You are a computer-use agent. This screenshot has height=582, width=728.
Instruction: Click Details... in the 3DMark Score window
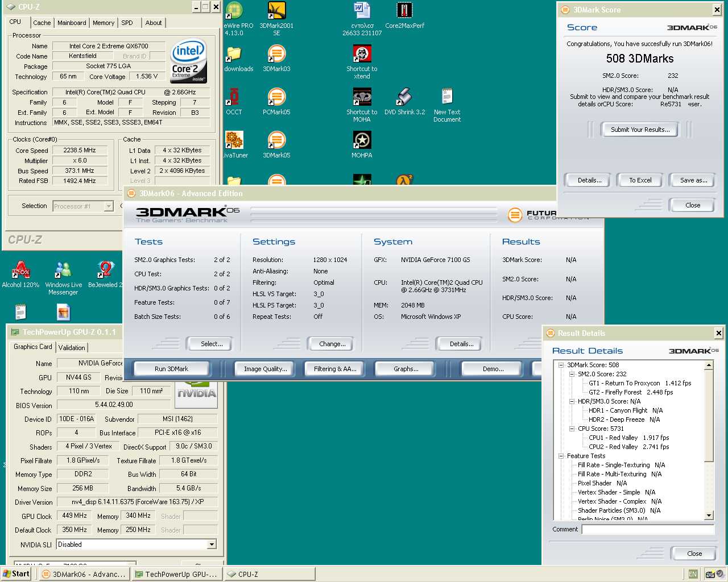click(x=590, y=180)
